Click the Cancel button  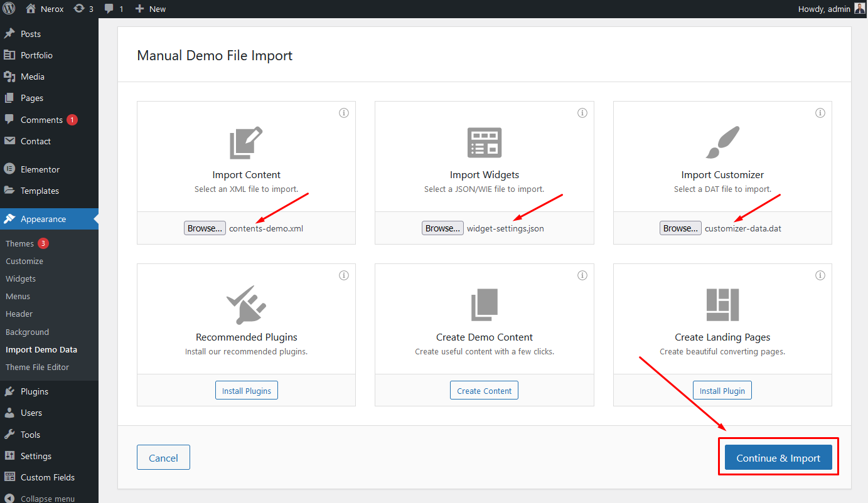pyautogui.click(x=163, y=458)
